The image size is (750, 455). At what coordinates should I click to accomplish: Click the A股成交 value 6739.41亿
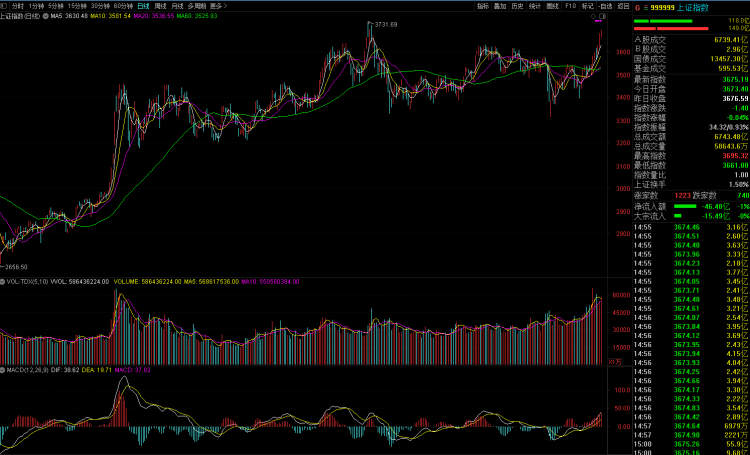tap(731, 40)
